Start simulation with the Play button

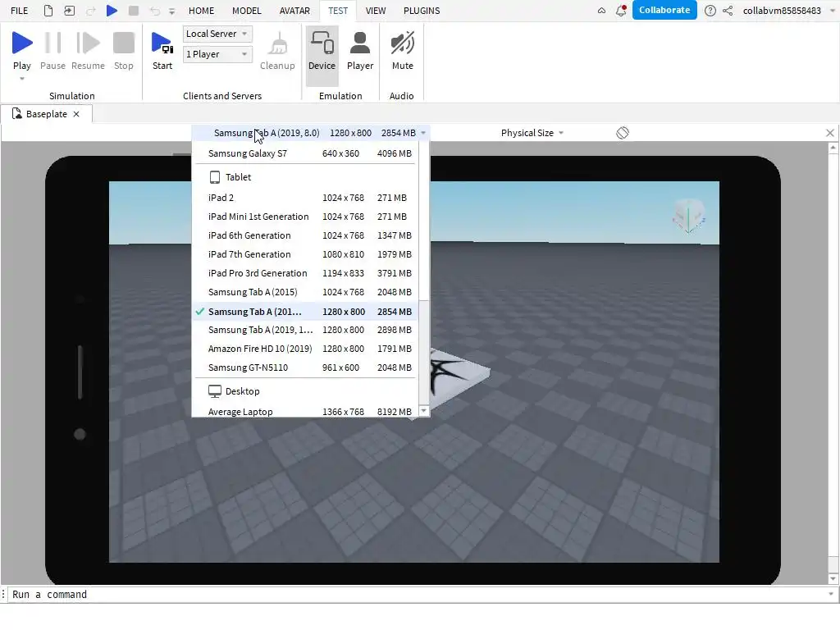22,51
